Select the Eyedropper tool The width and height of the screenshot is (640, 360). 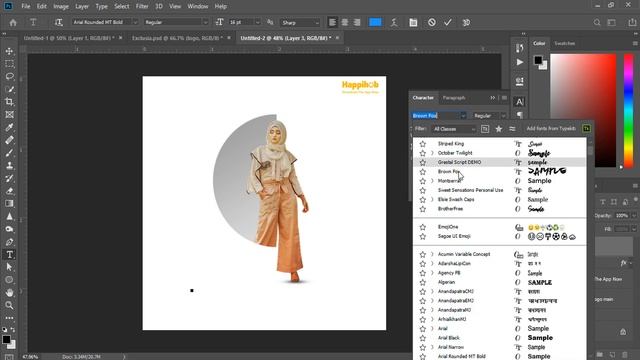tap(9, 127)
